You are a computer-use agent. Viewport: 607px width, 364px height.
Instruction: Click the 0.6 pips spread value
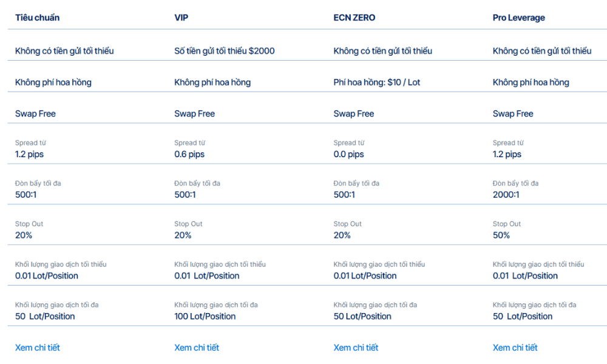click(189, 154)
